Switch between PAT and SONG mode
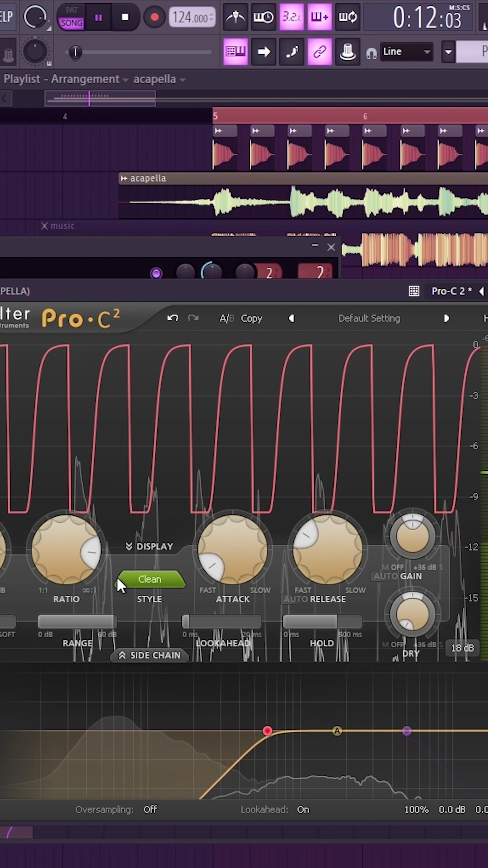The width and height of the screenshot is (488, 868). click(x=71, y=17)
